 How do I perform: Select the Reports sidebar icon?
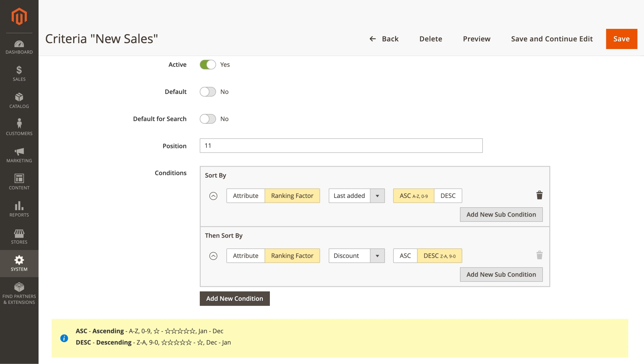(19, 208)
